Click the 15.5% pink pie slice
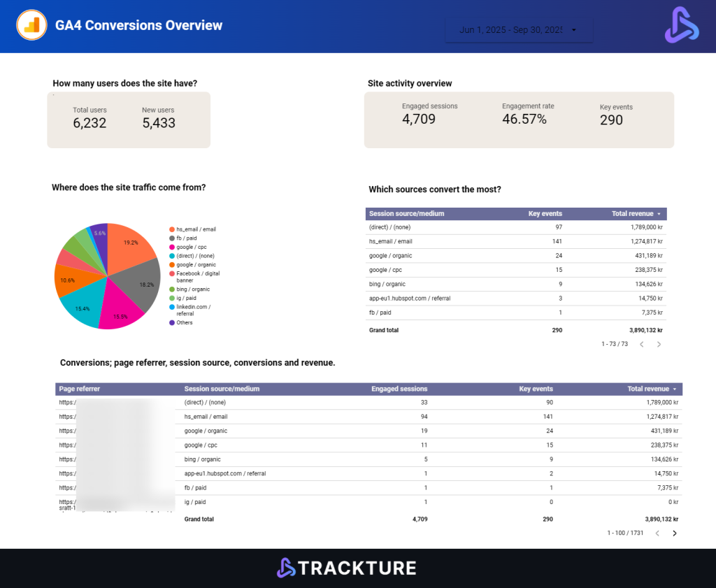This screenshot has width=716, height=588. click(x=120, y=310)
